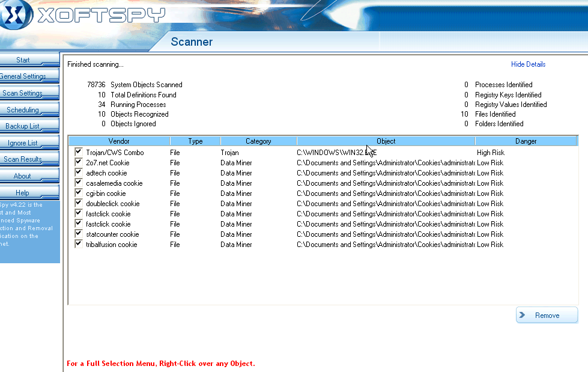The height and width of the screenshot is (372, 588).
Task: Click the Objects Ignored line
Action: 129,124
